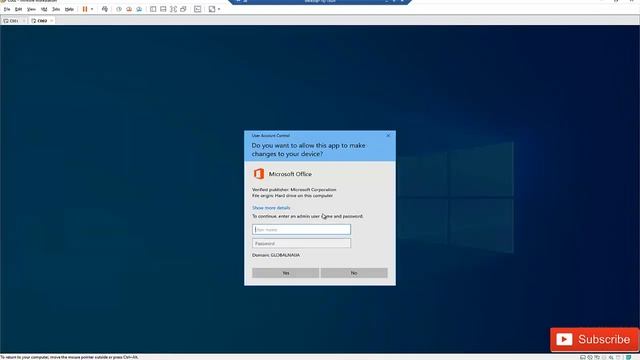
Task: Click No in User Account Control
Action: click(x=354, y=273)
